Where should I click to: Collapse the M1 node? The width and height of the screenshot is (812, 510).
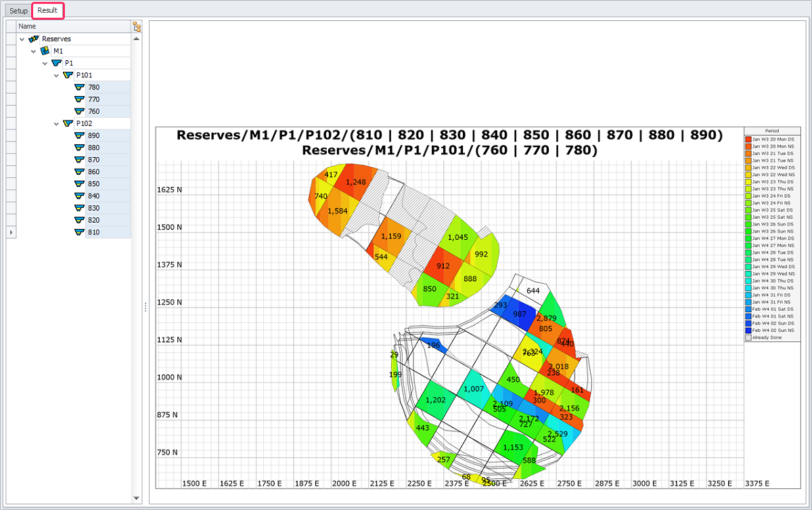[x=33, y=51]
